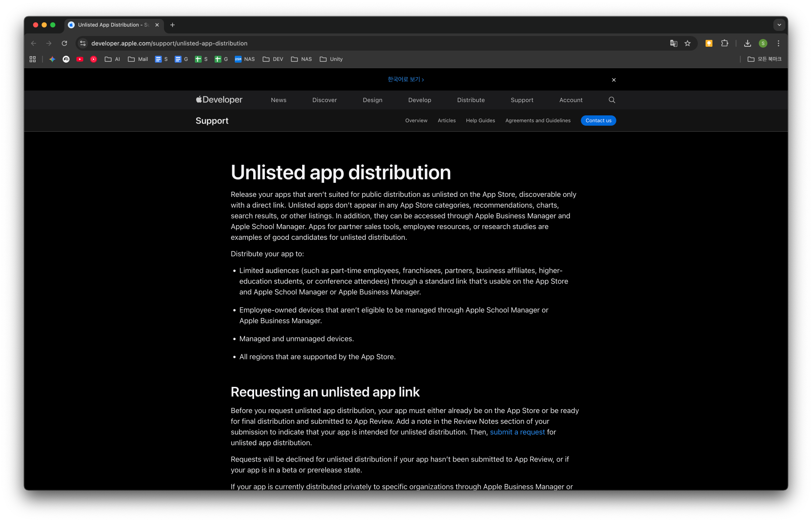The width and height of the screenshot is (812, 522).
Task: Open the Support menu item
Action: coord(522,100)
